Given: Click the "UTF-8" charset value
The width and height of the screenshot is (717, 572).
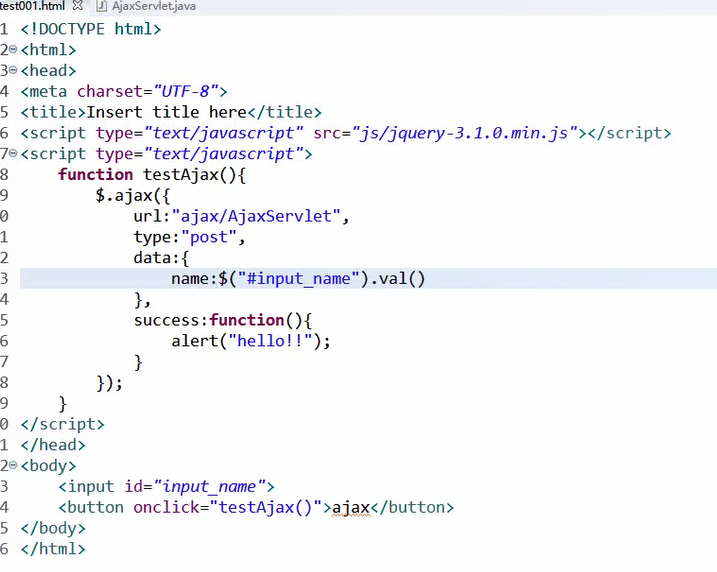Looking at the screenshot, I should click(x=186, y=91).
